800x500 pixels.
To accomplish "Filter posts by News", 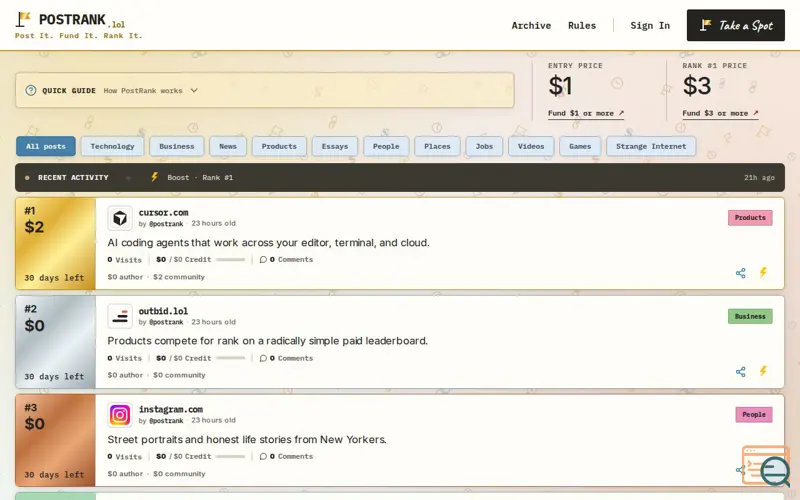I will (x=228, y=146).
